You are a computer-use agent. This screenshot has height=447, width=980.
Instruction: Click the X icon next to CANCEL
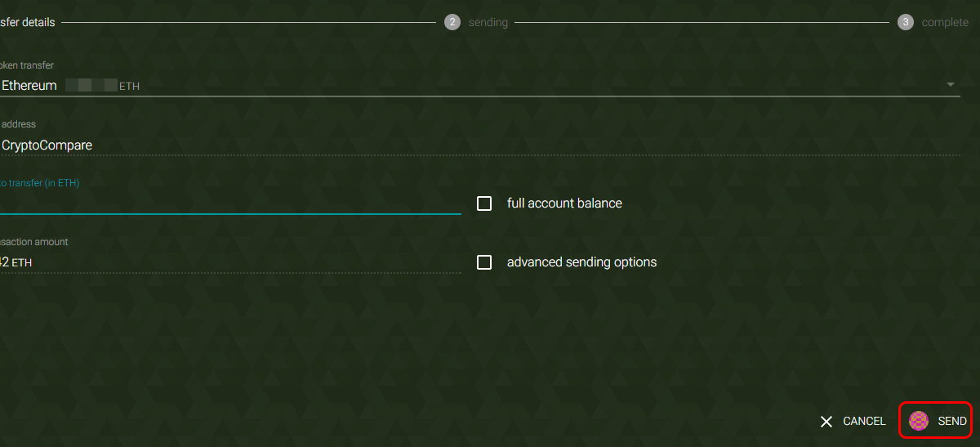[x=826, y=422]
